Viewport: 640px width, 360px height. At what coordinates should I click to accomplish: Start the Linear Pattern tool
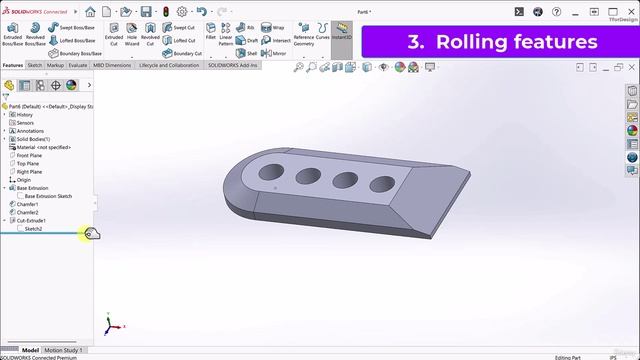(225, 34)
